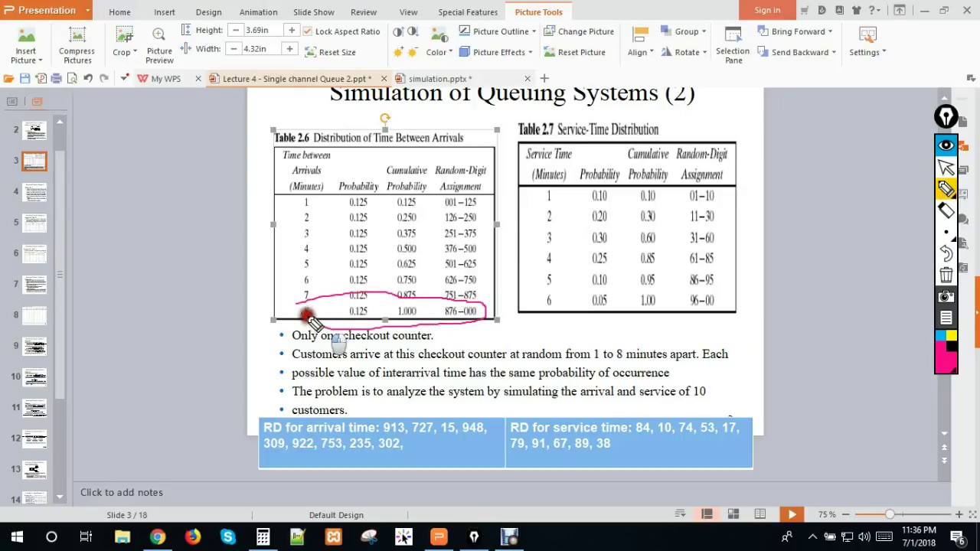This screenshot has height=551, width=980.
Task: Click the undo curved arrow in annotation toolbar
Action: tap(946, 253)
